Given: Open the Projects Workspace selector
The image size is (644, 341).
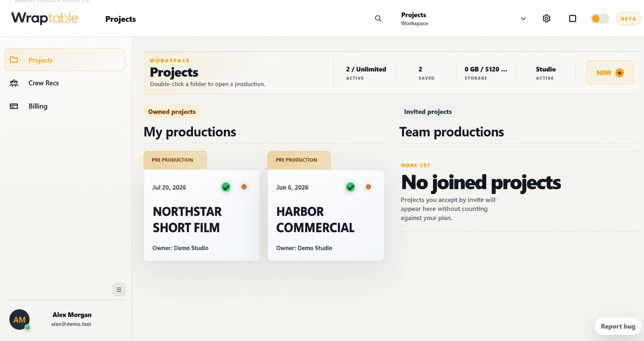Looking at the screenshot, I should tap(463, 19).
